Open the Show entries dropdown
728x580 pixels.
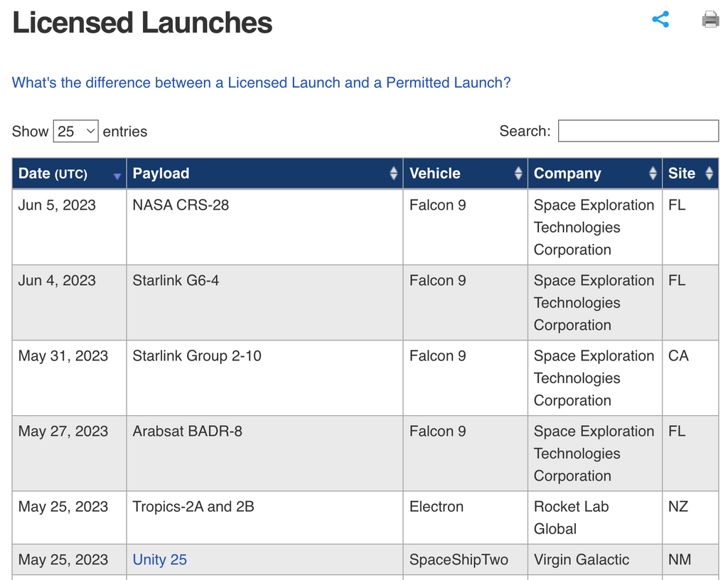(x=75, y=131)
